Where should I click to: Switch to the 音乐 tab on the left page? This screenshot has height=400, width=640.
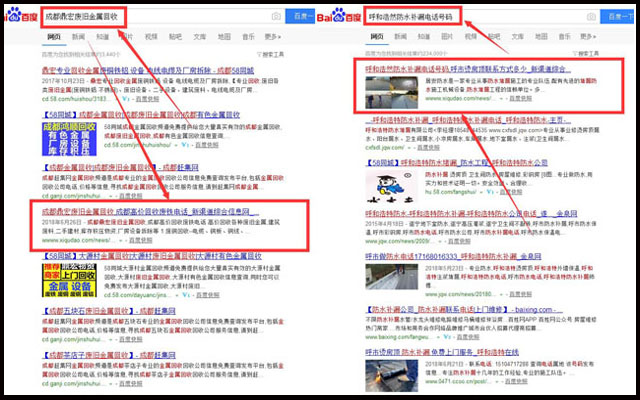coord(248,37)
